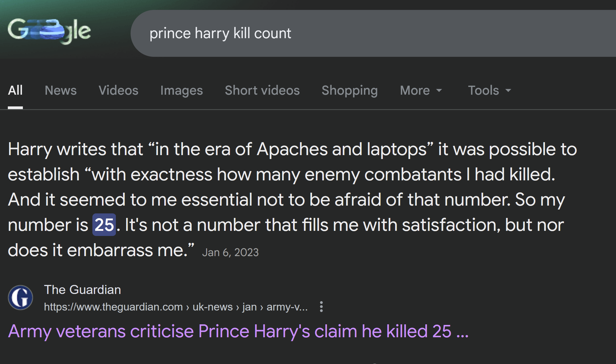616x364 pixels.
Task: Click The Guardian favicon icon
Action: tap(20, 298)
